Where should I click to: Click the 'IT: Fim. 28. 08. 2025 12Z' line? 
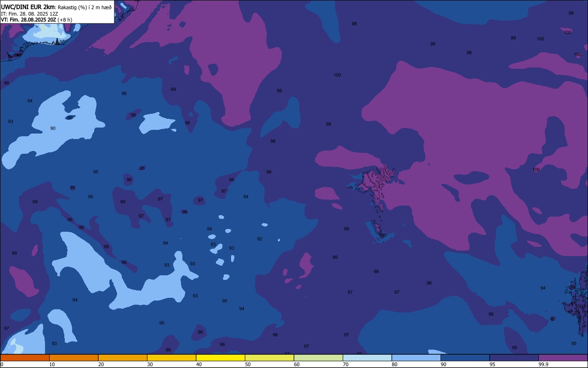point(29,14)
